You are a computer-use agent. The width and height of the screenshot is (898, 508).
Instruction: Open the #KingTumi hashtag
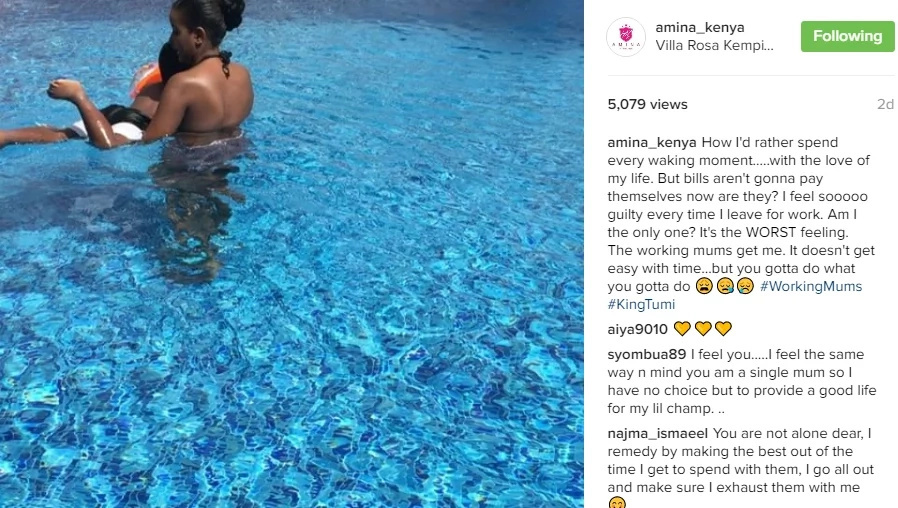click(x=641, y=304)
